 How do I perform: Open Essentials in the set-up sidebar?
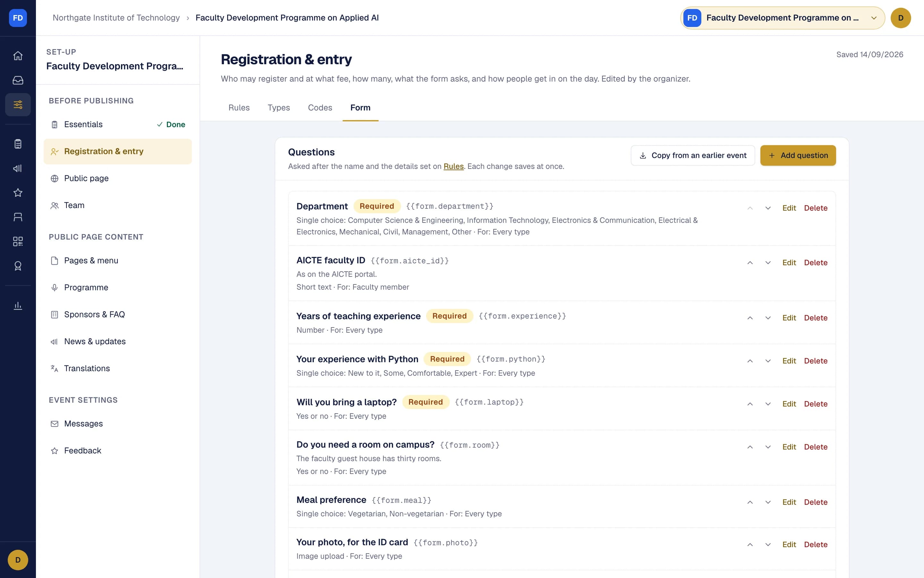point(118,125)
